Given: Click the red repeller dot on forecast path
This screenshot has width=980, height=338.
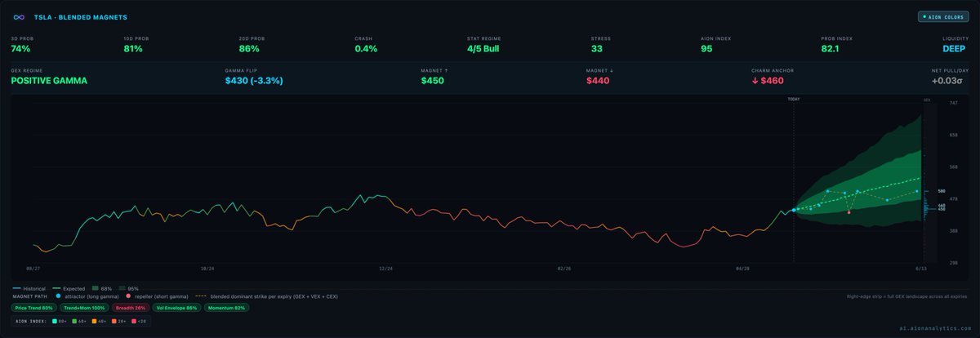Looking at the screenshot, I should click(x=849, y=212).
